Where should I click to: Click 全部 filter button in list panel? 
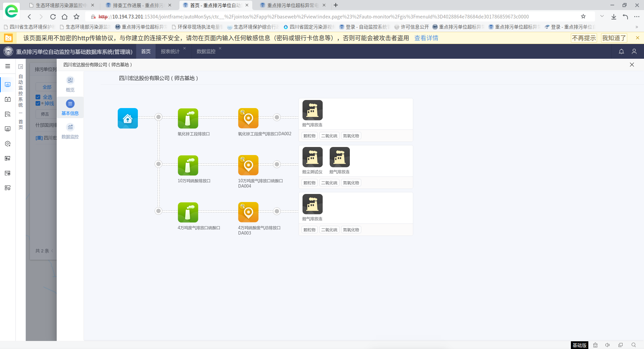point(47,87)
